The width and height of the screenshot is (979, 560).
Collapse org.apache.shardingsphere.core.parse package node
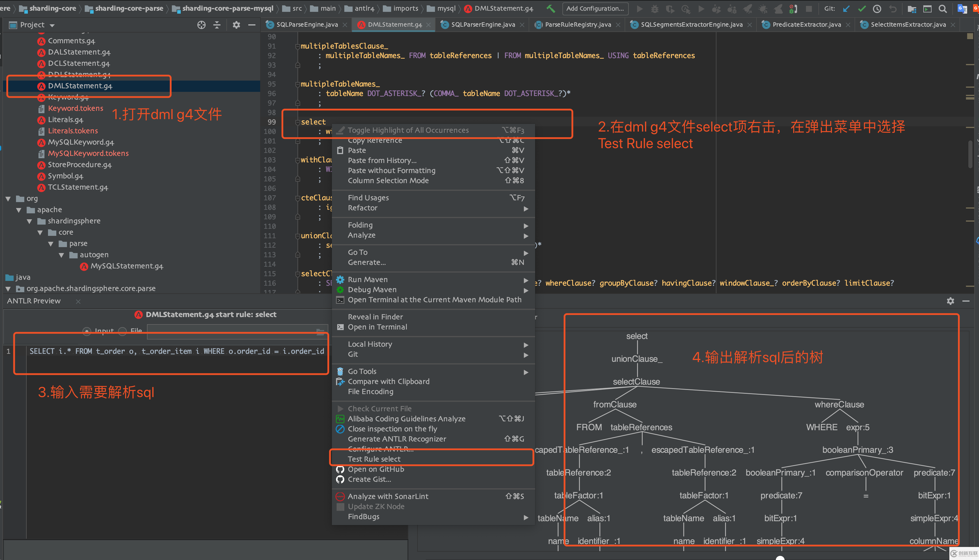(8, 289)
